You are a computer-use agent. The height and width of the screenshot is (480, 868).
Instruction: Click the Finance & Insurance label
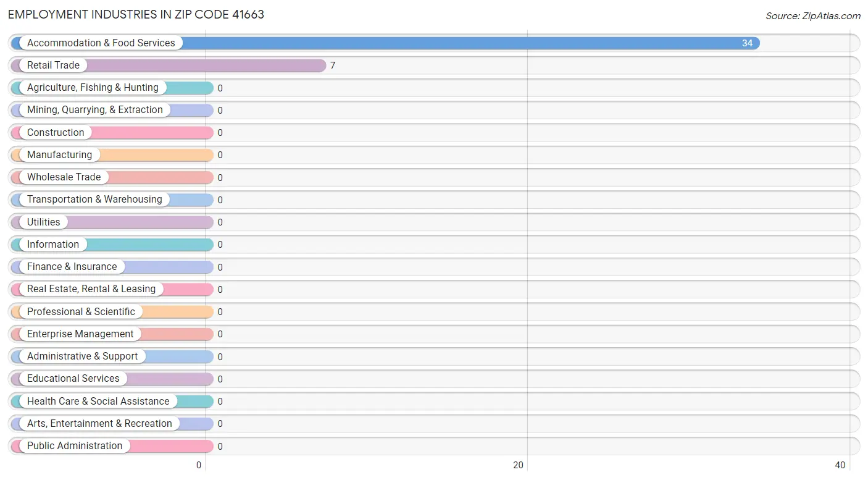point(72,267)
